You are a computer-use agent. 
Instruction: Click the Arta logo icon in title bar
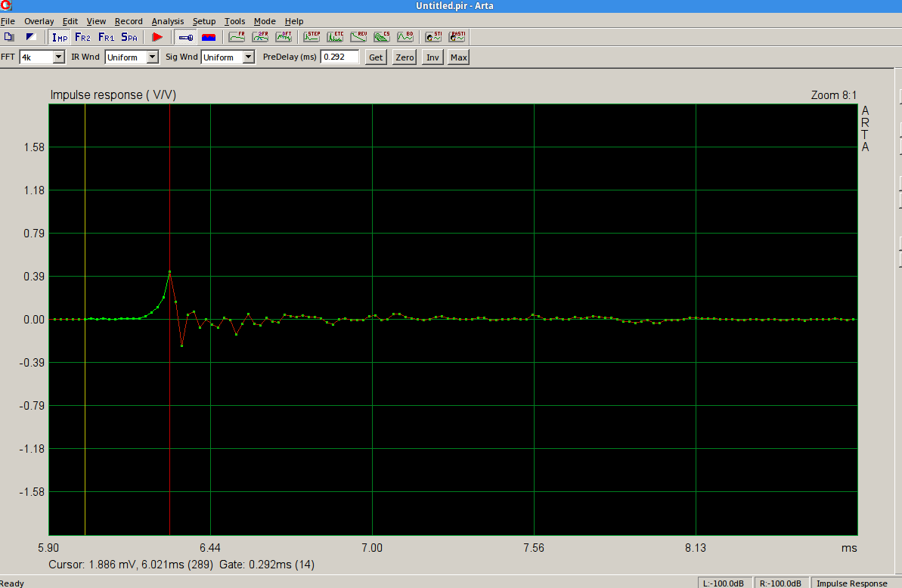pyautogui.click(x=6, y=6)
